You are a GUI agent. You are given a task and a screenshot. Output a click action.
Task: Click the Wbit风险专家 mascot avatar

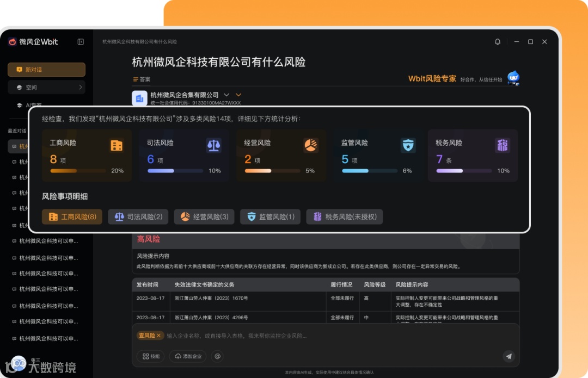[513, 78]
